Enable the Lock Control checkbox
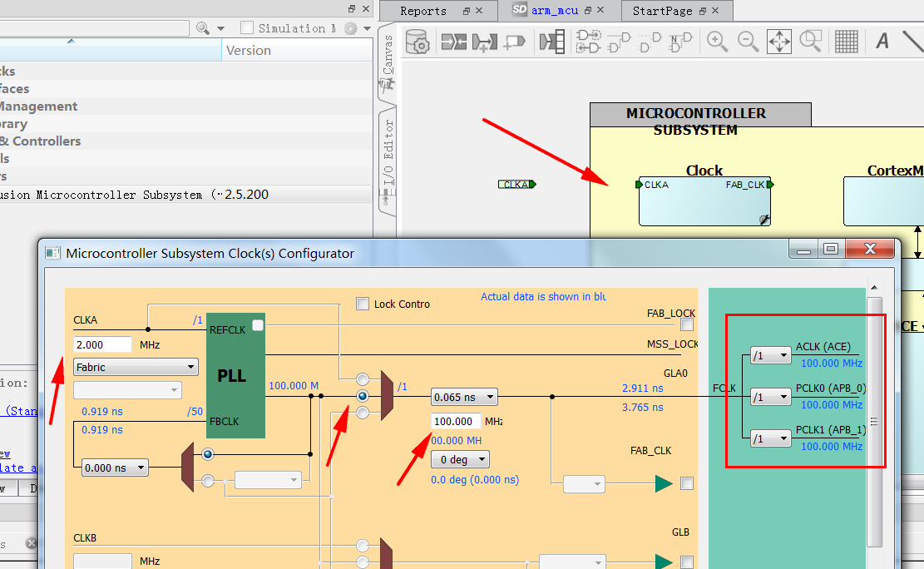Image resolution: width=924 pixels, height=569 pixels. 363,304
